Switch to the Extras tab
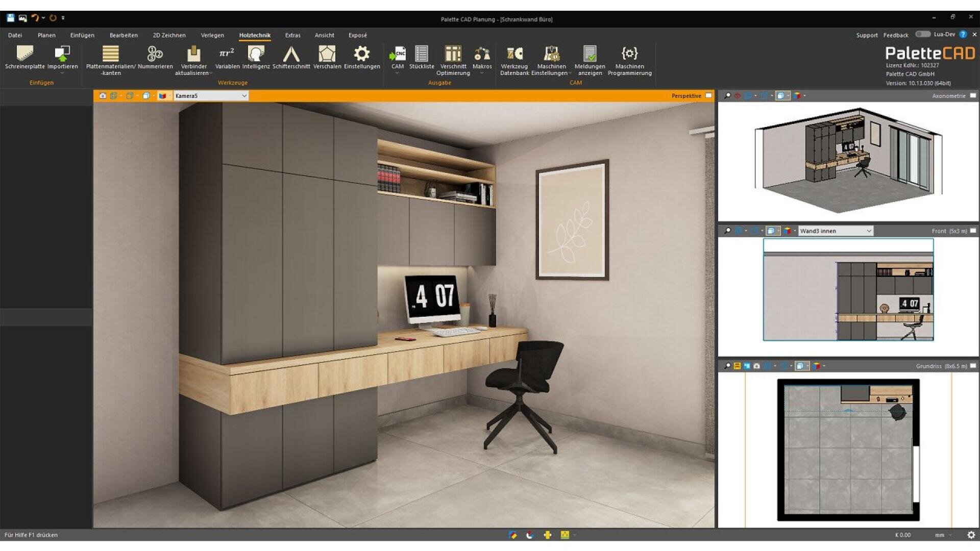980x551 pixels. (292, 35)
